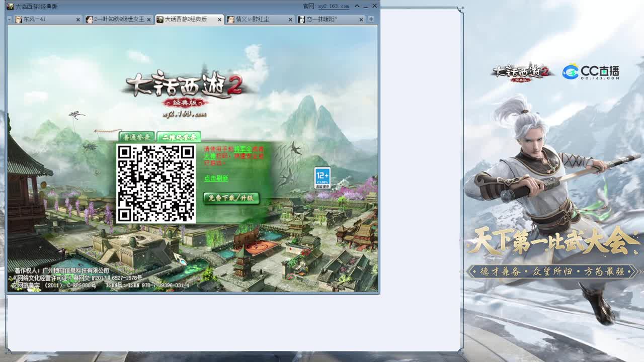The image size is (644, 362).
Task: Select 普通登录 login tab
Action: [136, 137]
